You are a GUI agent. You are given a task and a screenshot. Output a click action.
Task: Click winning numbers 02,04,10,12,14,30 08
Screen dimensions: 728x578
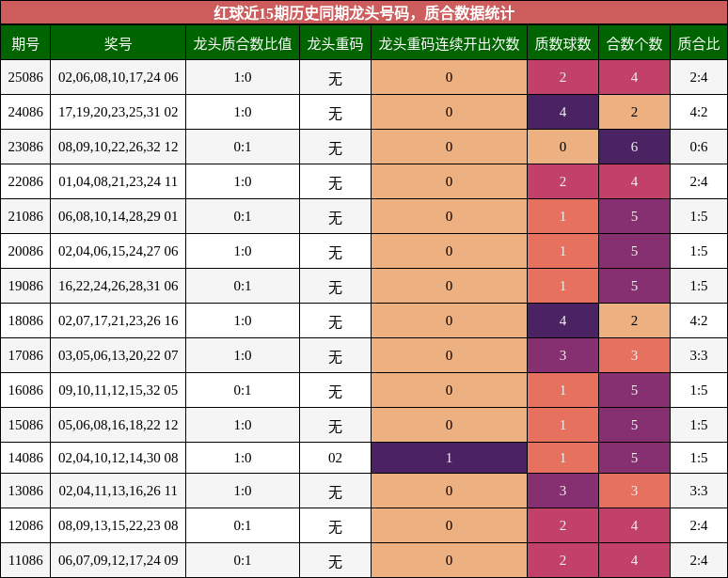tap(118, 458)
